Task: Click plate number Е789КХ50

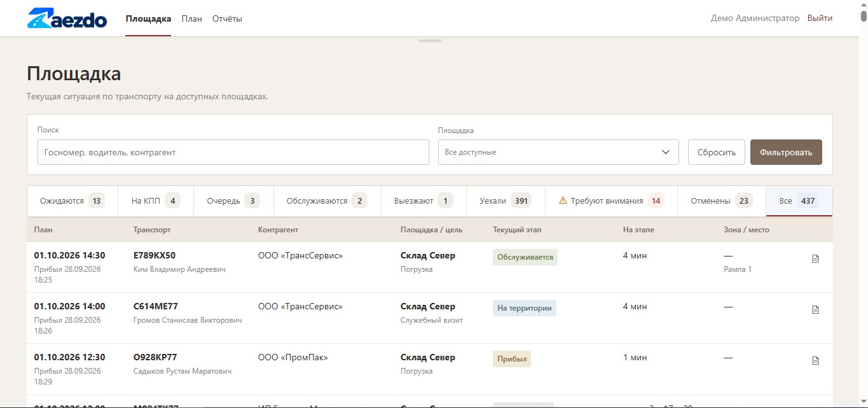Action: (155, 256)
